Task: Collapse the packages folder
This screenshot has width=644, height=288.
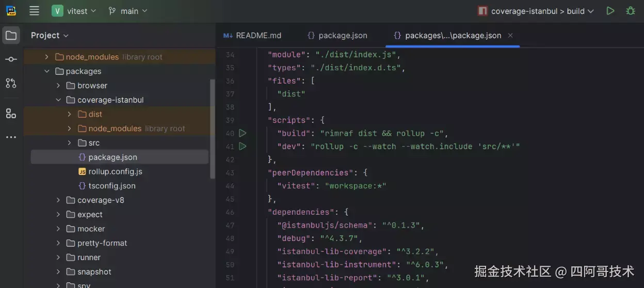Action: (46, 71)
